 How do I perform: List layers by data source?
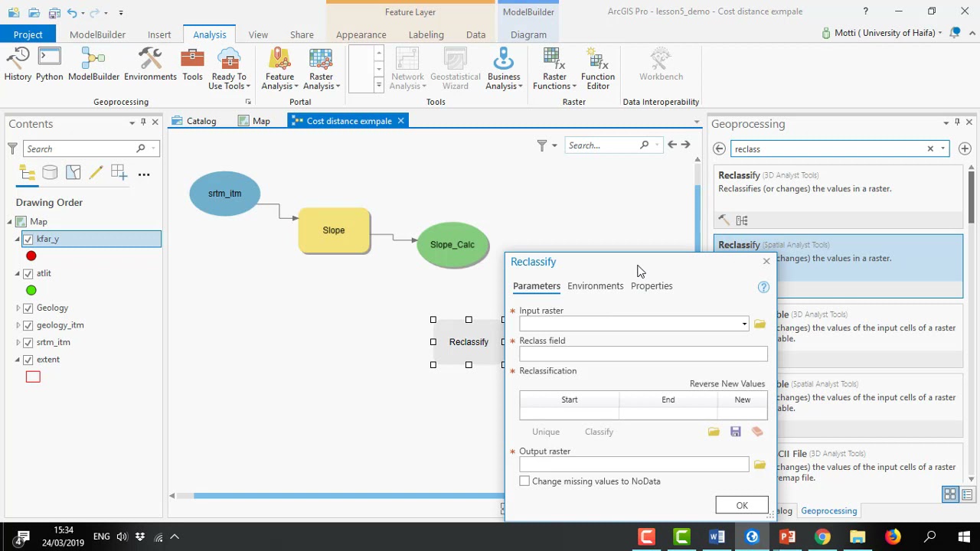click(50, 174)
